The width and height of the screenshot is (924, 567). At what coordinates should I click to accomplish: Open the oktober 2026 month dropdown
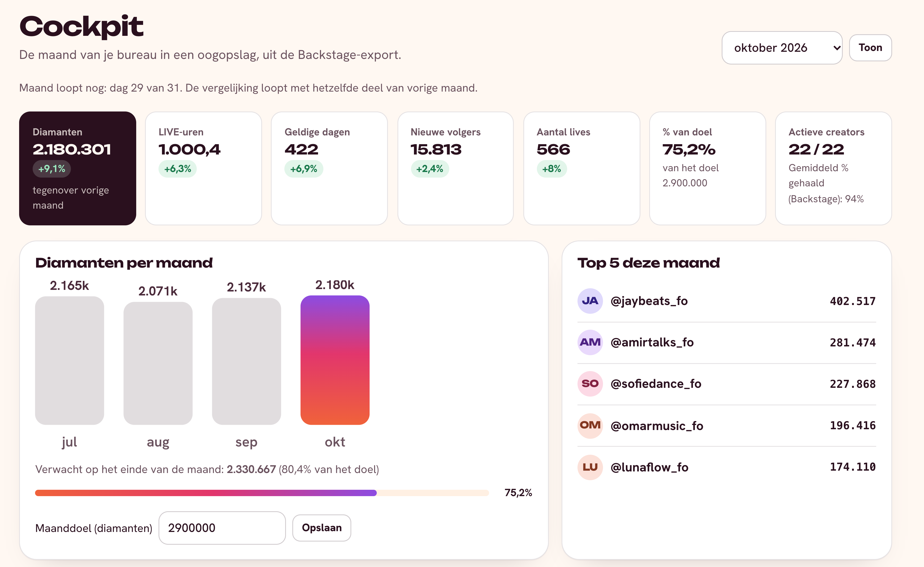click(782, 48)
